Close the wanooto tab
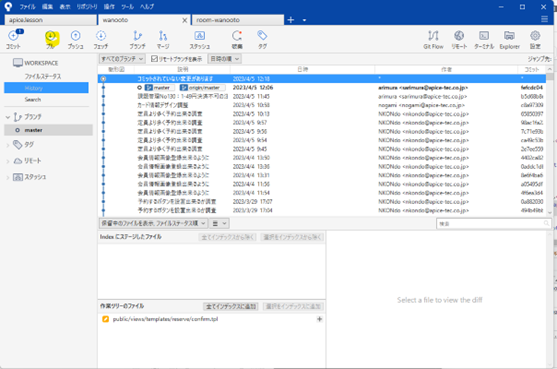This screenshot has height=369, width=557. 185,20
